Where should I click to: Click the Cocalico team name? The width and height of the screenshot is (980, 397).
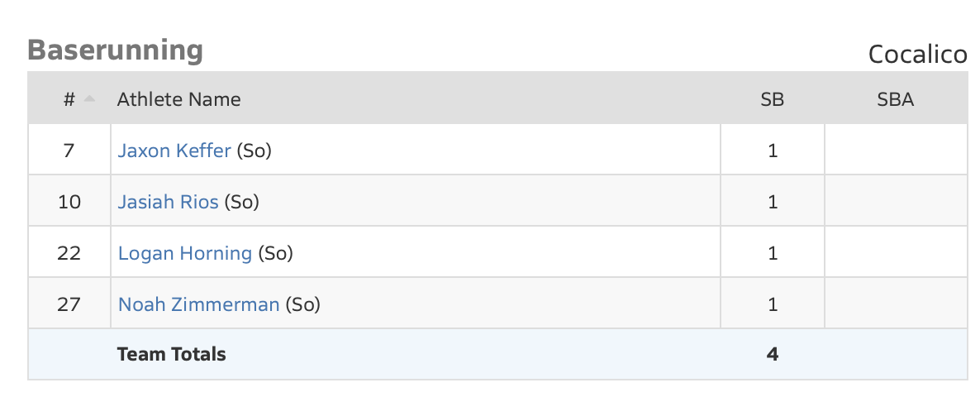pos(917,55)
